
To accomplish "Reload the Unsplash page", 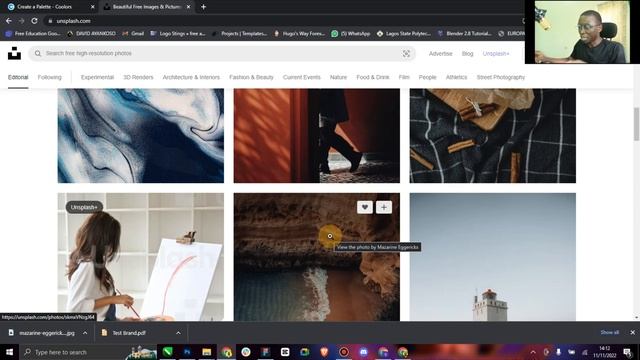I will pyautogui.click(x=34, y=21).
